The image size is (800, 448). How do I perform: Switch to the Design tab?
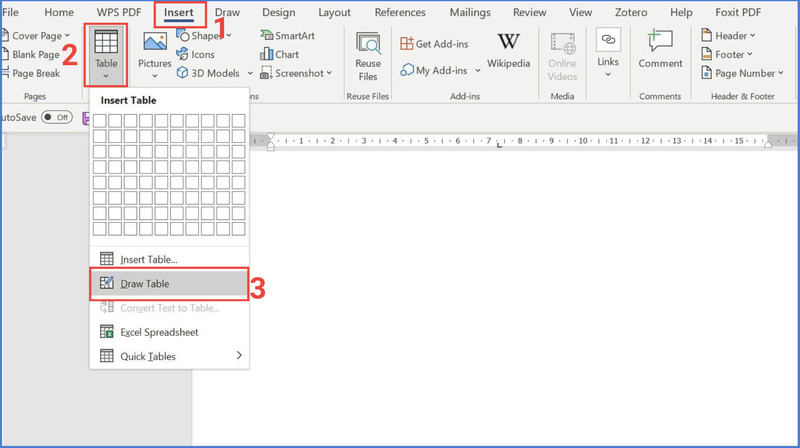pos(279,12)
